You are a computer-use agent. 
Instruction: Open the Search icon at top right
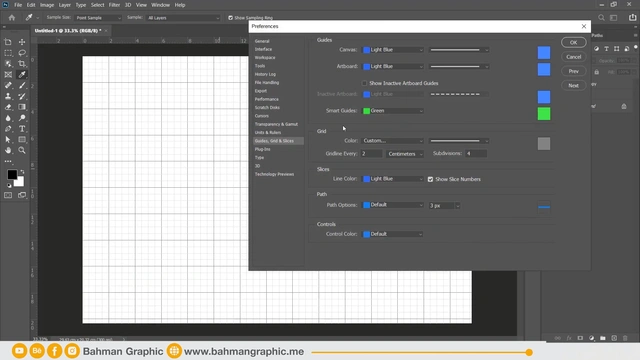tap(601, 18)
